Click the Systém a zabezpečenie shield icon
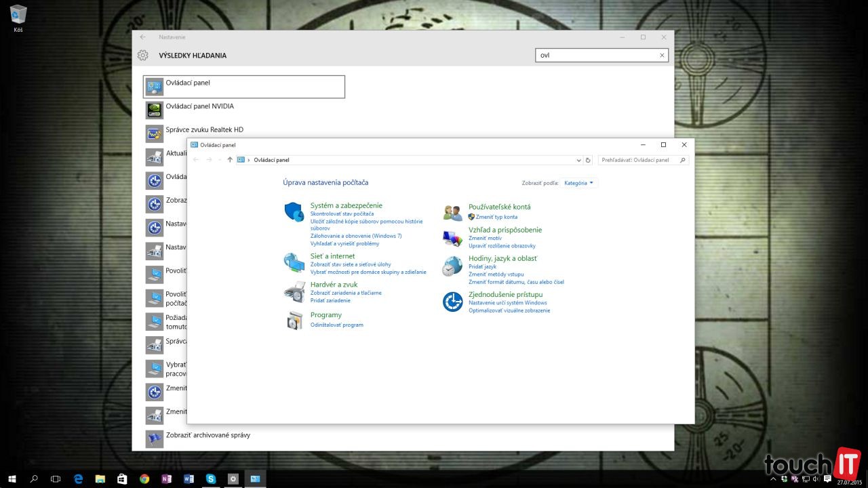The image size is (868, 488). tap(294, 212)
